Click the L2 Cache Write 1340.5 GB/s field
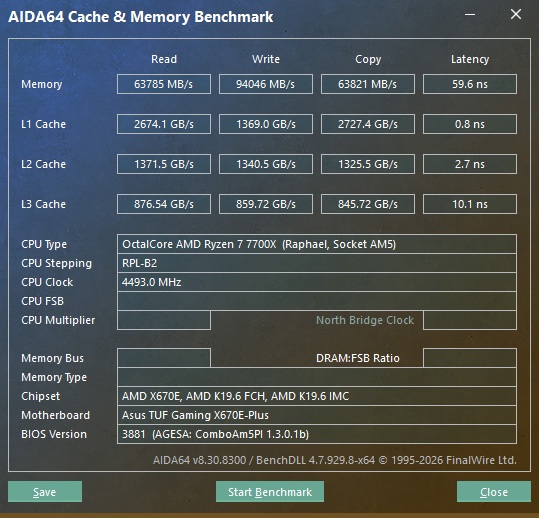This screenshot has width=539, height=518. [x=266, y=164]
